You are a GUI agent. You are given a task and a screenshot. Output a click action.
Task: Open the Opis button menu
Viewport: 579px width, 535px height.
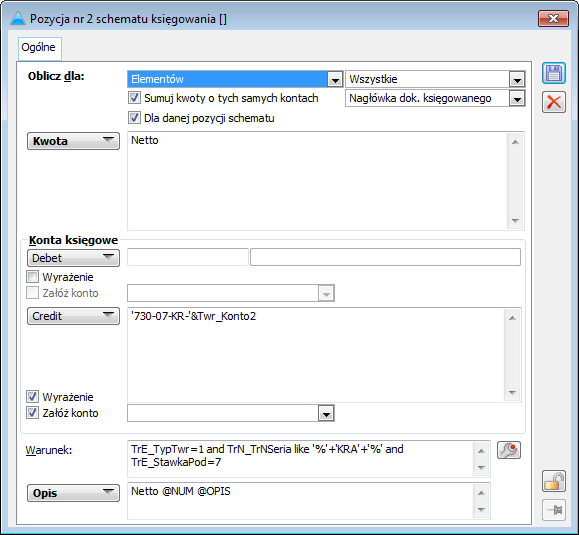[73, 493]
